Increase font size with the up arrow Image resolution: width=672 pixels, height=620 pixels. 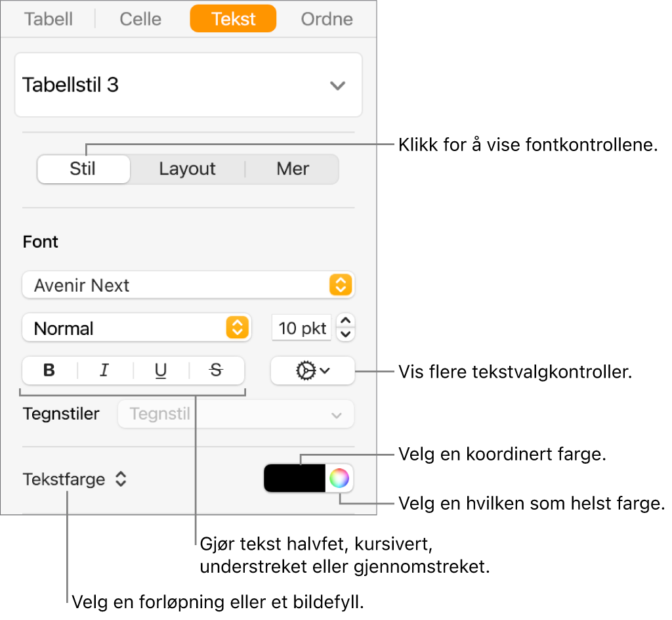[x=345, y=321]
